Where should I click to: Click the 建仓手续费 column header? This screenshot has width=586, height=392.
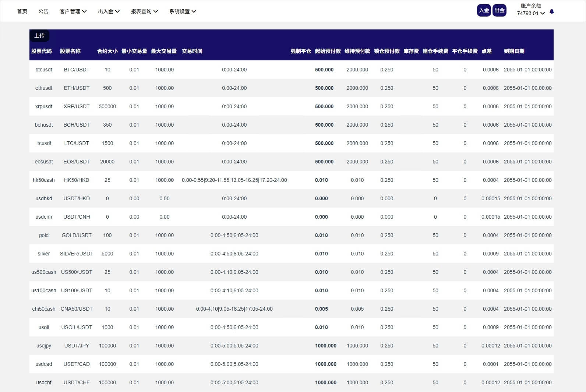point(435,51)
